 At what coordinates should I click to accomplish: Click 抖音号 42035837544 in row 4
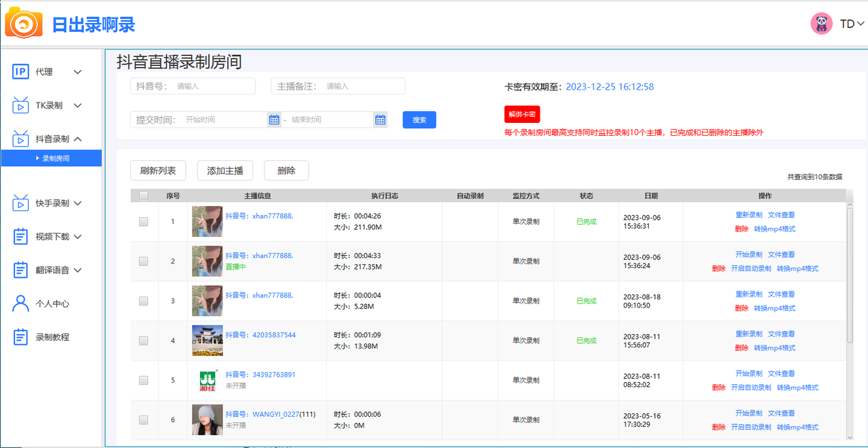260,335
